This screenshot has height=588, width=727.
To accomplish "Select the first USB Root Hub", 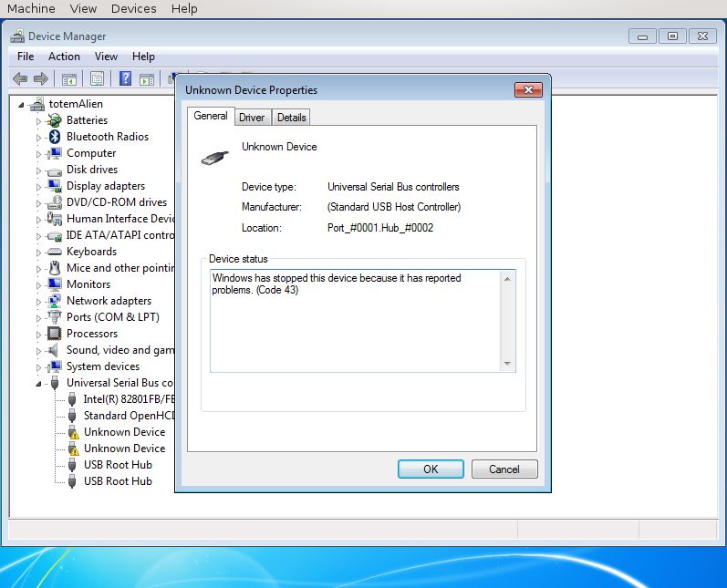I will pyautogui.click(x=118, y=465).
